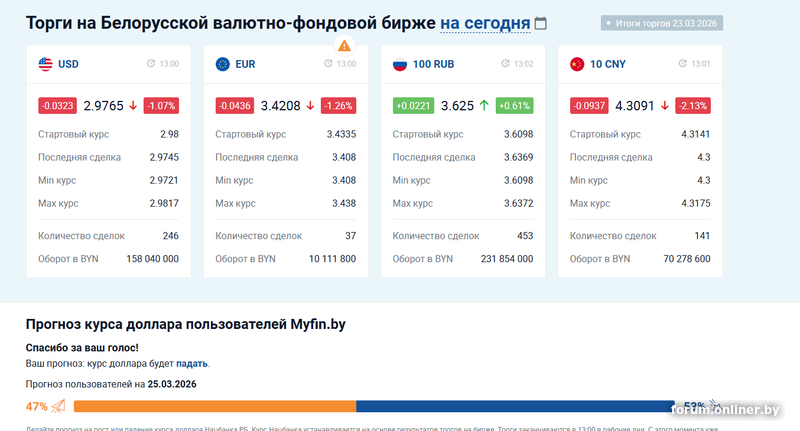This screenshot has width=800, height=431.
Task: Click the clock icon in USD card
Action: tap(151, 63)
